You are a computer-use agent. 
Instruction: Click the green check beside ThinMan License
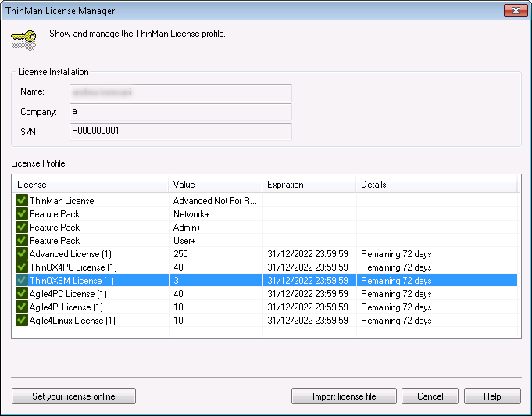[22, 200]
